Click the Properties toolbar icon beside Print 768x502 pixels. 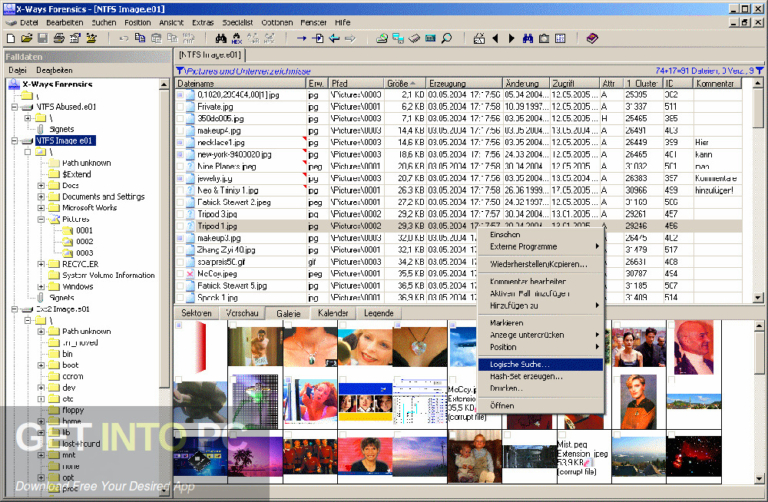pyautogui.click(x=75, y=38)
